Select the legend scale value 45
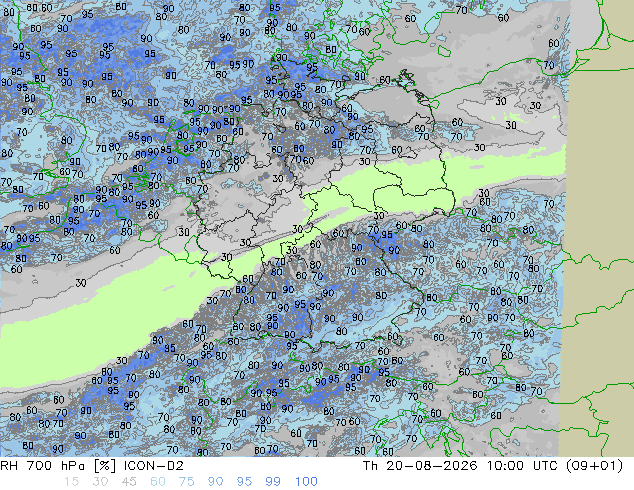The image size is (634, 490). [129, 482]
